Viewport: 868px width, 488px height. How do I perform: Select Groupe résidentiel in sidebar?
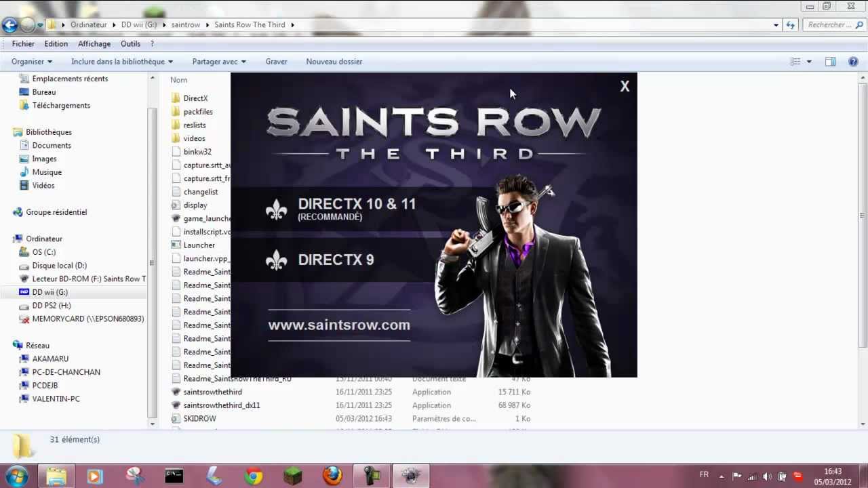pos(50,212)
